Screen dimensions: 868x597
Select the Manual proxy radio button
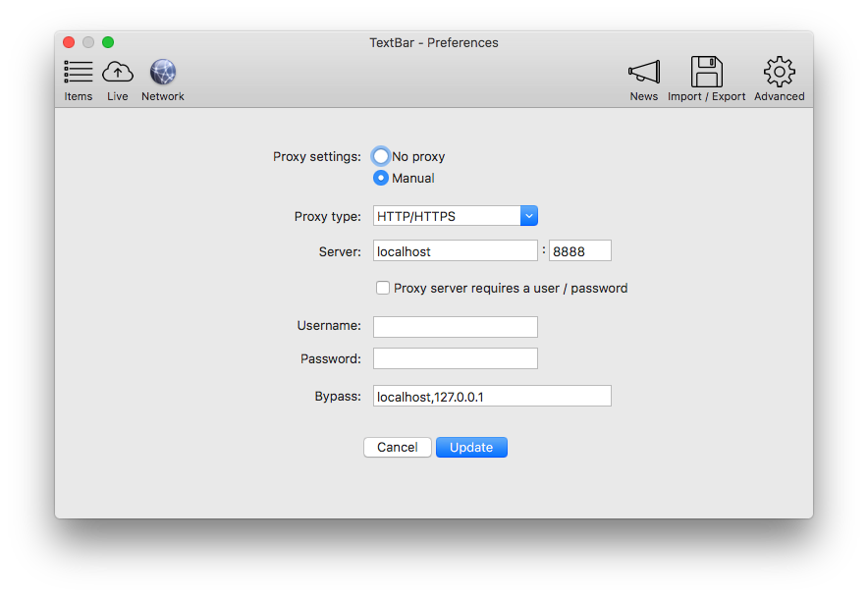(381, 178)
